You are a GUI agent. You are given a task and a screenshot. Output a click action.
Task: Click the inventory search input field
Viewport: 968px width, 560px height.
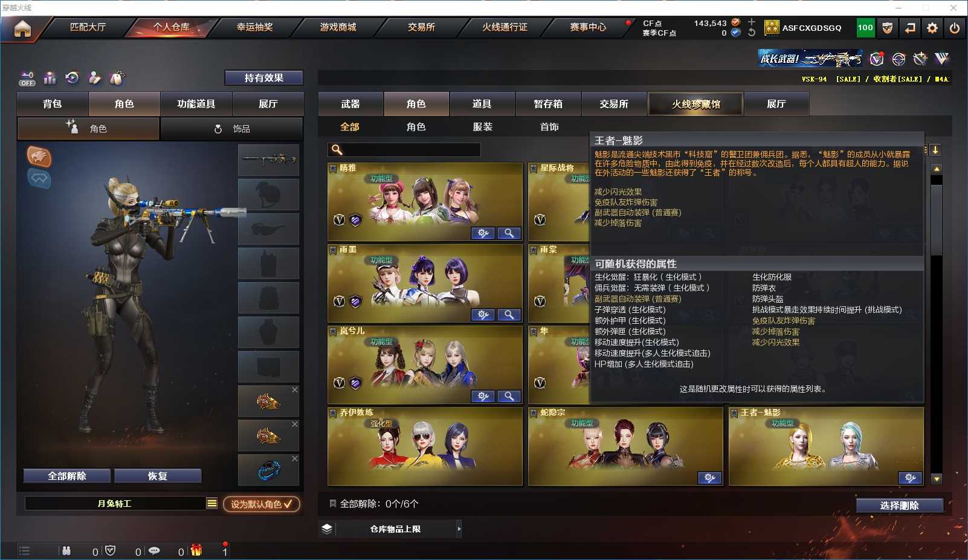click(404, 150)
